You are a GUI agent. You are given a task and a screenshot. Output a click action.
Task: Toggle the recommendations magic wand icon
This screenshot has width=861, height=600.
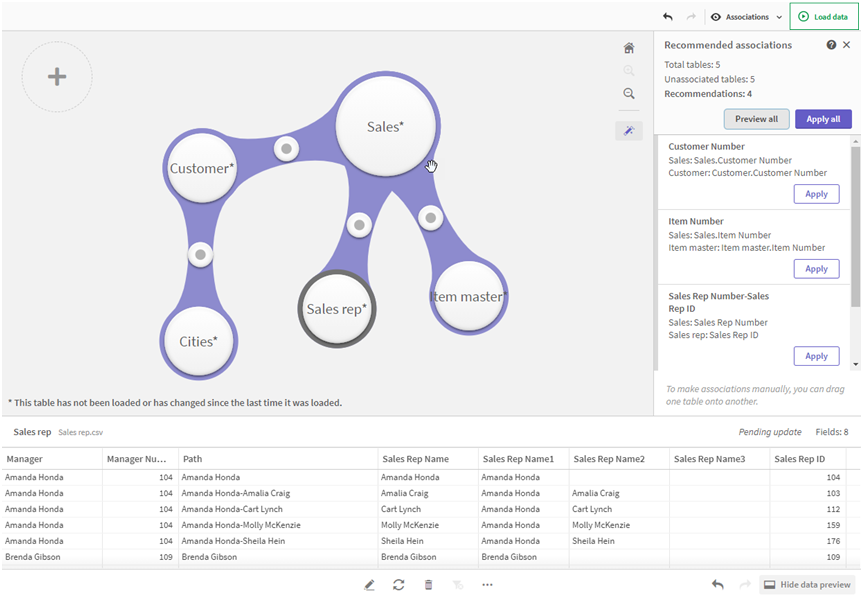pos(629,131)
